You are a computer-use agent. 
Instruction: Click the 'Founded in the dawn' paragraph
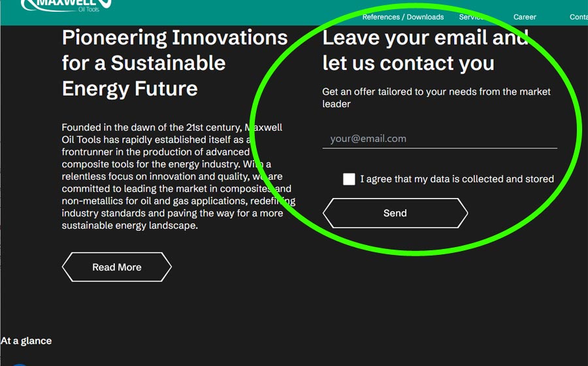click(x=178, y=176)
